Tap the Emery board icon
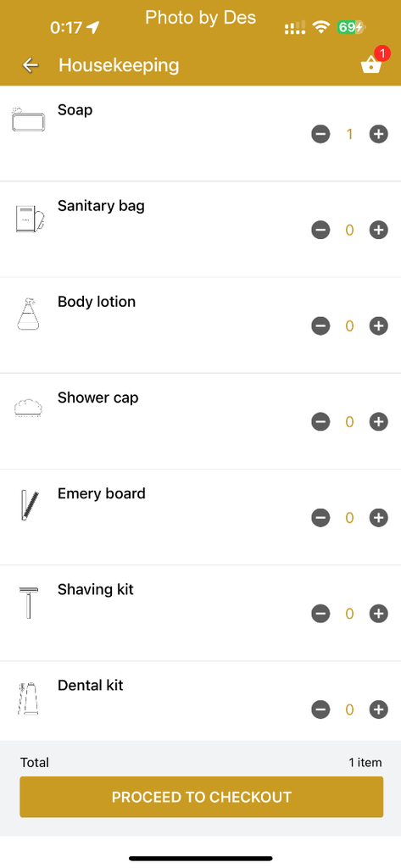Viewport: 401px width, 868px height. pyautogui.click(x=29, y=505)
